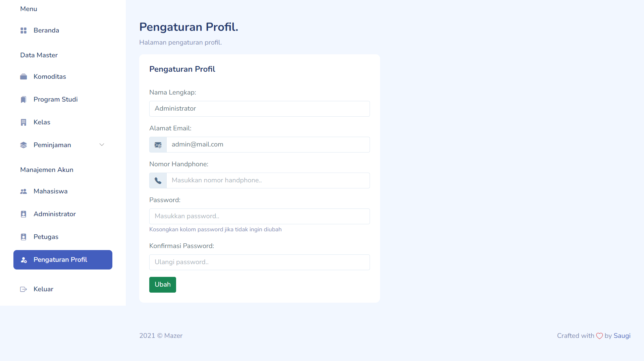
Task: Expand the Peminjaman submenu chevron
Action: tap(102, 145)
